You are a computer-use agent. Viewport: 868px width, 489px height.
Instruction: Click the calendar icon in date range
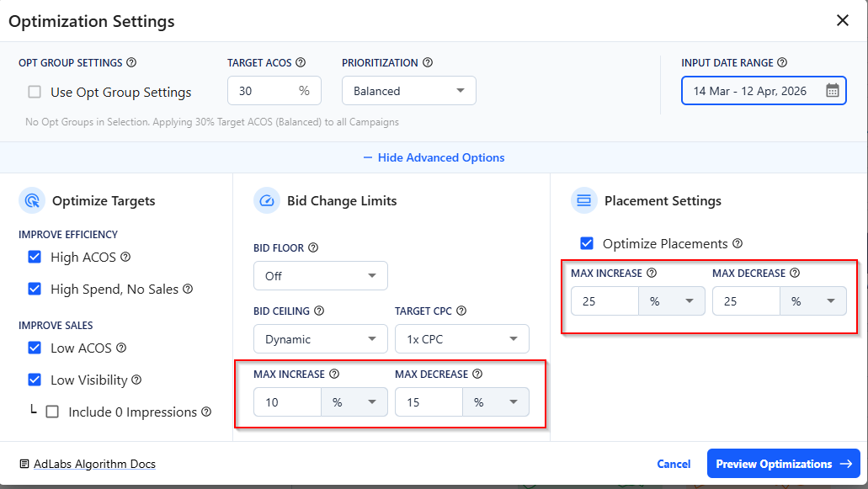coord(832,91)
